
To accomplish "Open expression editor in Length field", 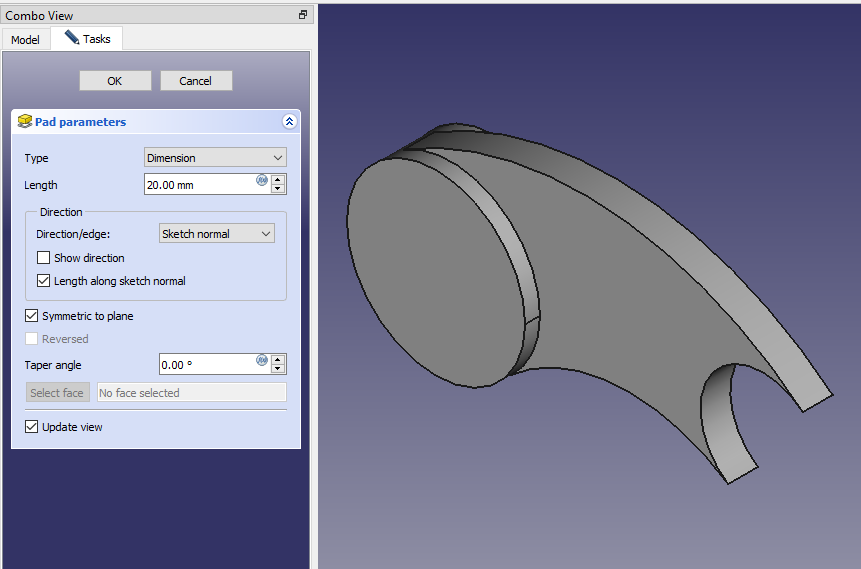I will tap(262, 180).
